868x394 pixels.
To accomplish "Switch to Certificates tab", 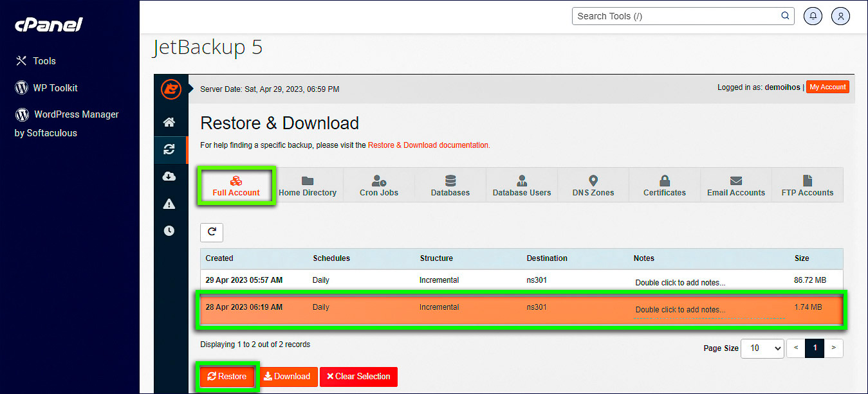I will 665,186.
